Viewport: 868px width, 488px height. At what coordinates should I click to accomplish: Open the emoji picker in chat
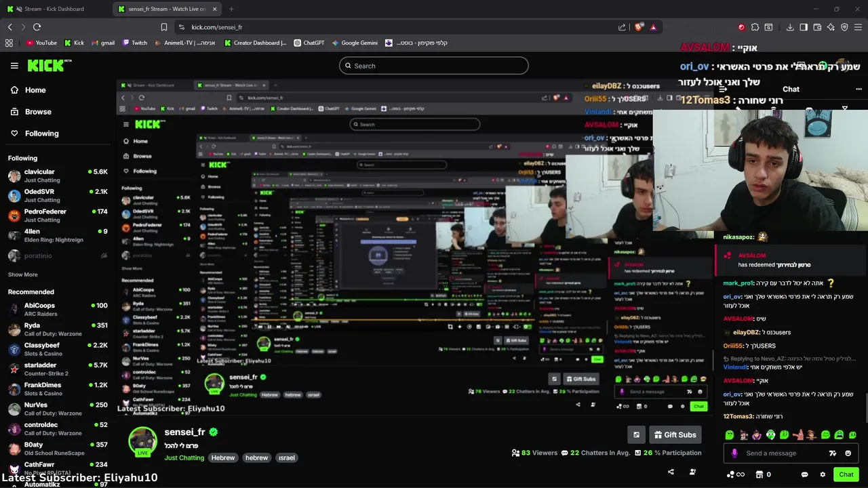[x=848, y=453]
